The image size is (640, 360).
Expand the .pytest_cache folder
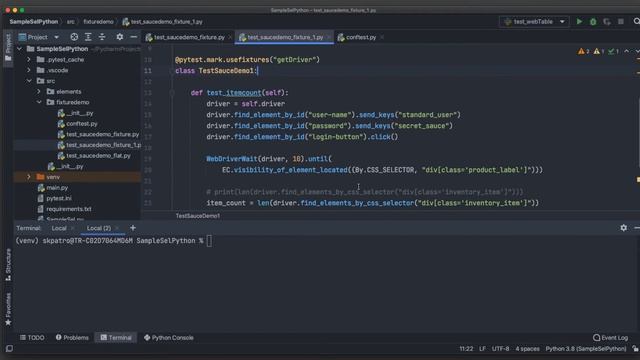[29, 60]
